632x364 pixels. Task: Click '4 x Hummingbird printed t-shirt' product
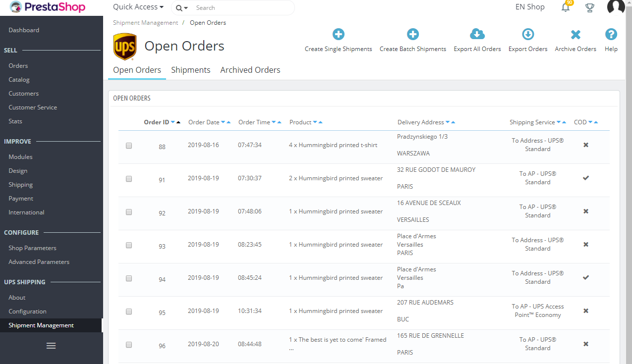(333, 145)
